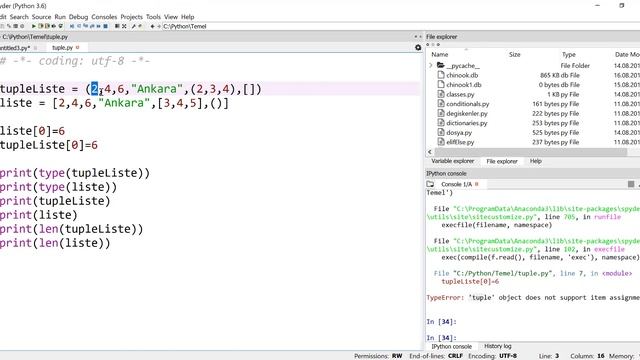640x360 pixels.
Task: Click the Re-run last script icon
Action: 60,26
